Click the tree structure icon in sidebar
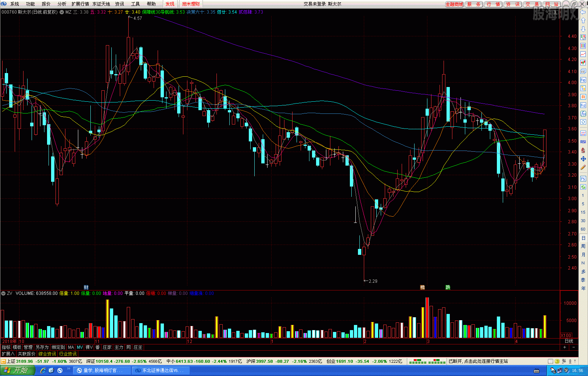Screen dimensions: 588x376 point(583,88)
